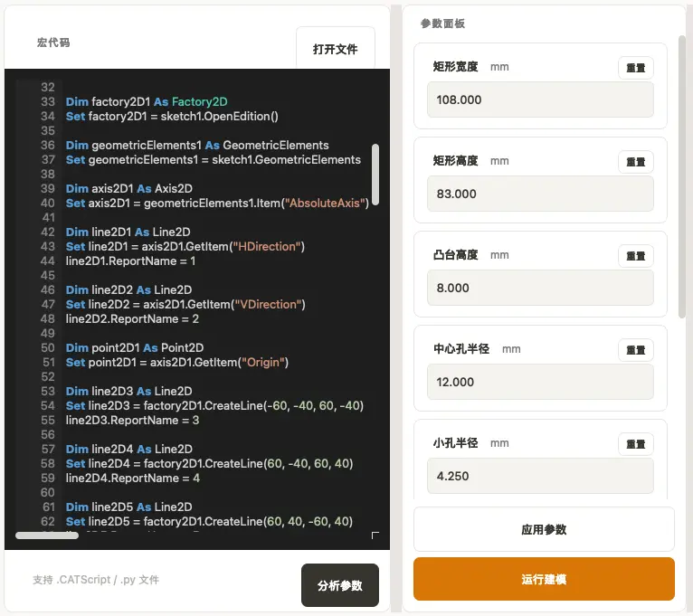Screen dimensions: 693x616
Task: Focus the 中心孔半径 field showing 12.000
Action: [540, 382]
